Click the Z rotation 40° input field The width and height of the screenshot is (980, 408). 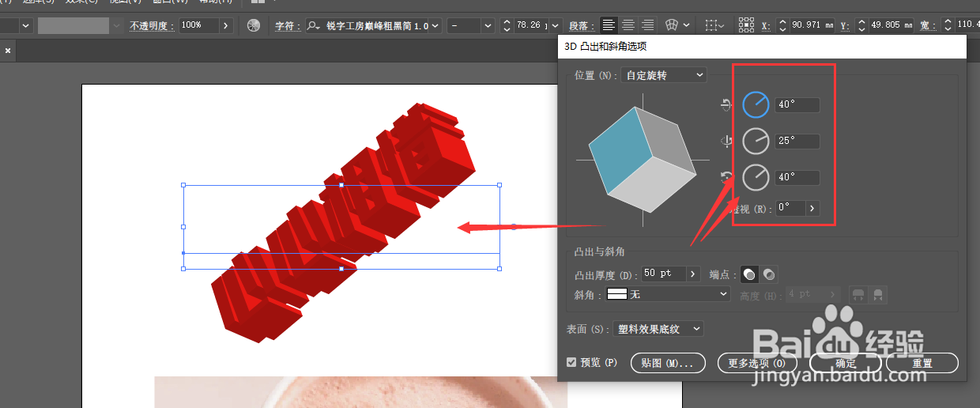[x=797, y=177]
